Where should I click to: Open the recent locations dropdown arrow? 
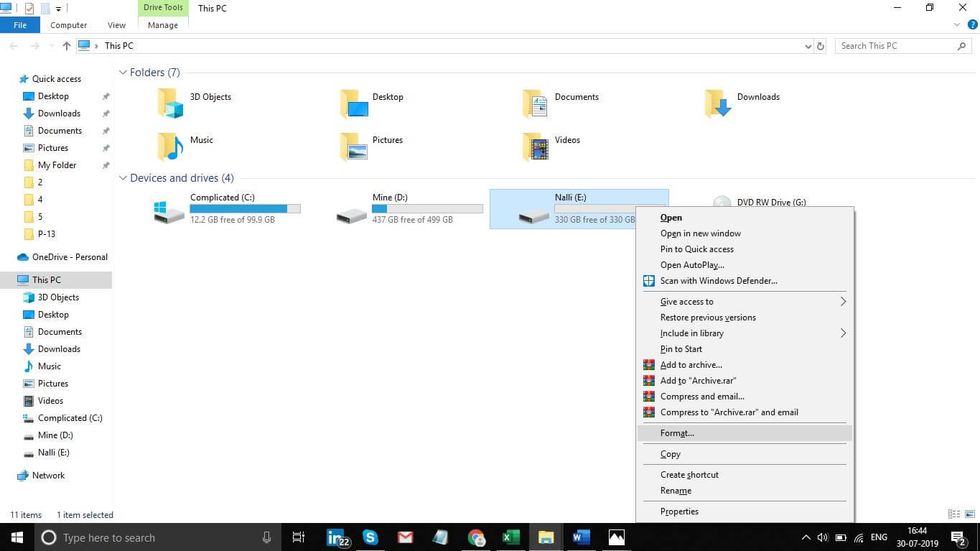tap(51, 46)
